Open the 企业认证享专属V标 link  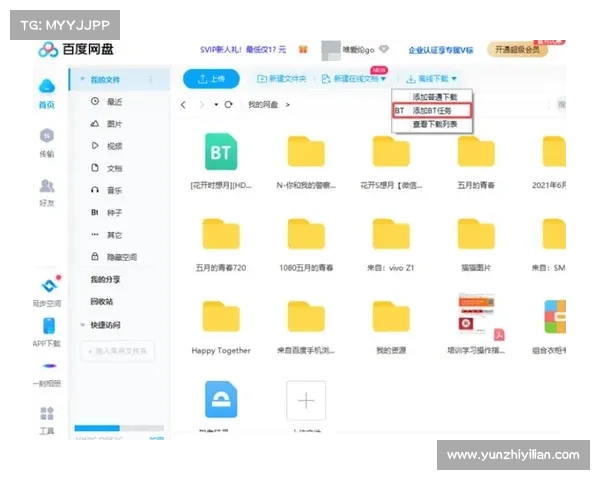(x=441, y=50)
